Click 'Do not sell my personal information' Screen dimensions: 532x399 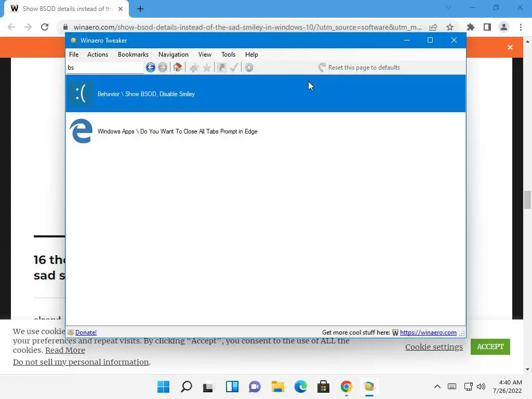click(81, 362)
